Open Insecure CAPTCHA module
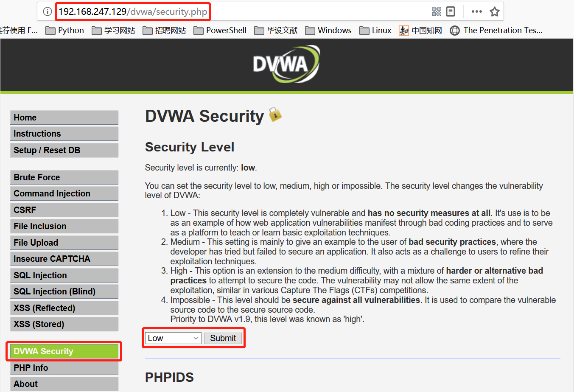Image resolution: width=574 pixels, height=392 pixels. (64, 259)
